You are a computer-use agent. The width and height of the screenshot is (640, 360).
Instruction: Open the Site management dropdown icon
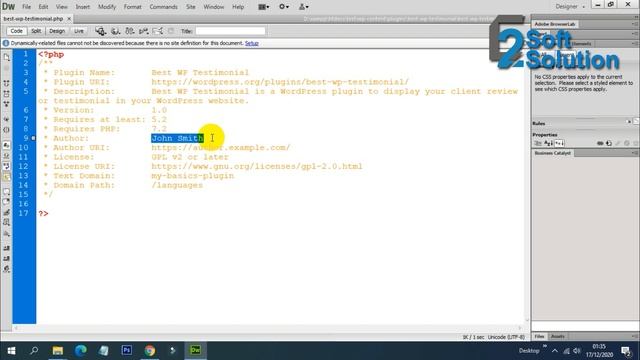tap(304, 7)
